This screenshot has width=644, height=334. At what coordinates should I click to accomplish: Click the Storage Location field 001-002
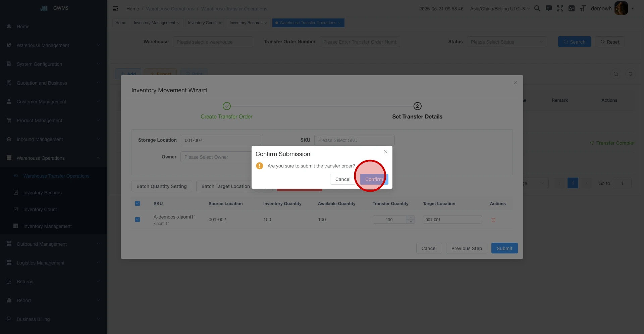pyautogui.click(x=221, y=140)
